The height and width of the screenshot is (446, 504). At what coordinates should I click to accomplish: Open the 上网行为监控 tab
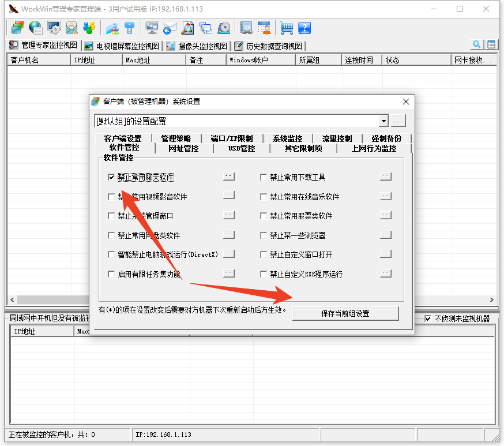coord(374,148)
